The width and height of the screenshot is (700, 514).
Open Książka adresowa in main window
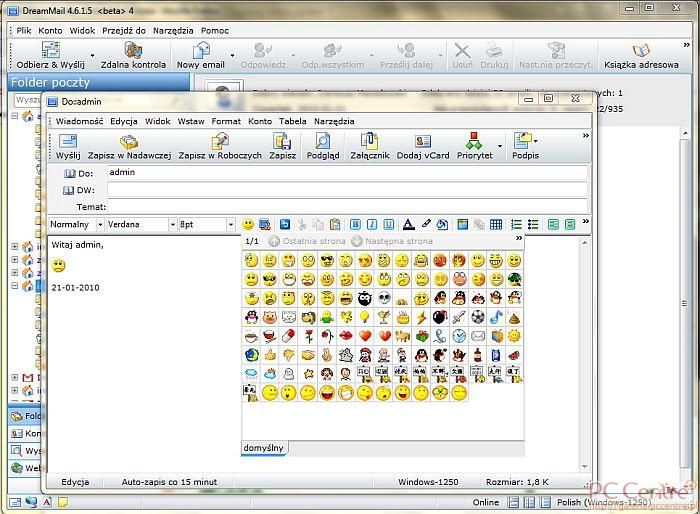pos(641,55)
